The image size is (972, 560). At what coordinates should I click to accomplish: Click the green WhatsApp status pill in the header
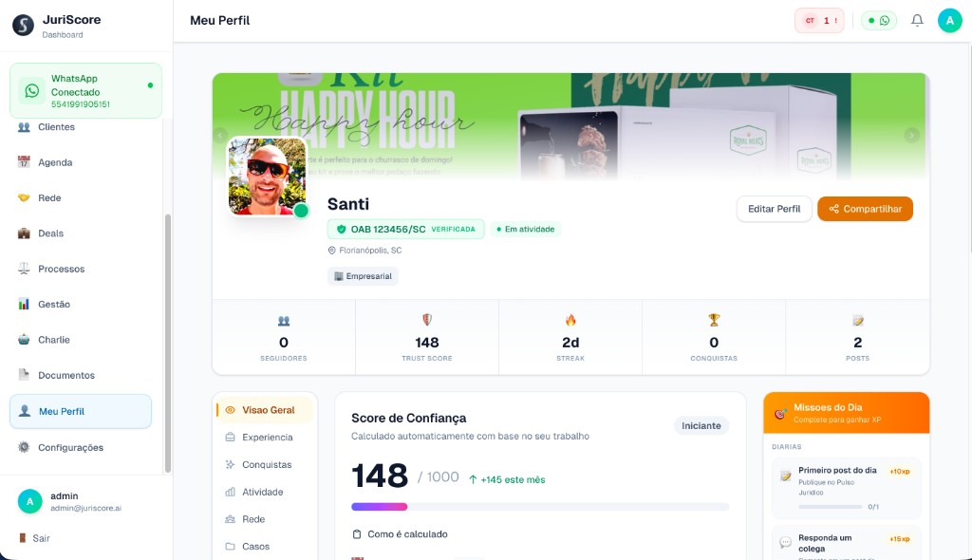coord(879,19)
